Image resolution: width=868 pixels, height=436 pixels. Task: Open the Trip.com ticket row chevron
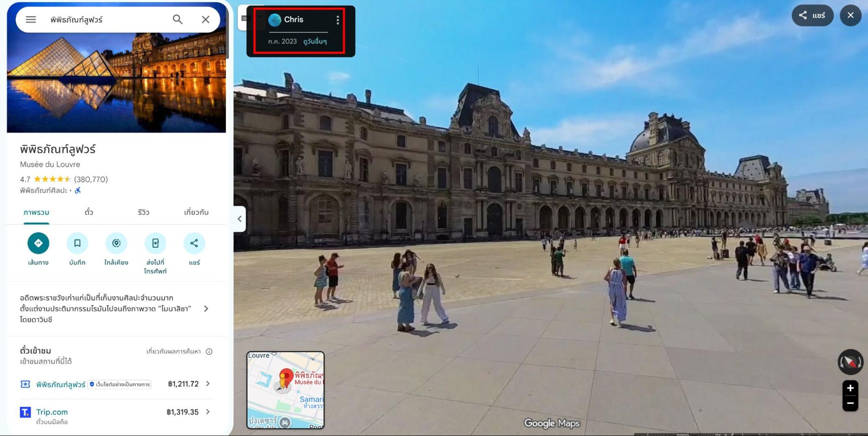208,412
